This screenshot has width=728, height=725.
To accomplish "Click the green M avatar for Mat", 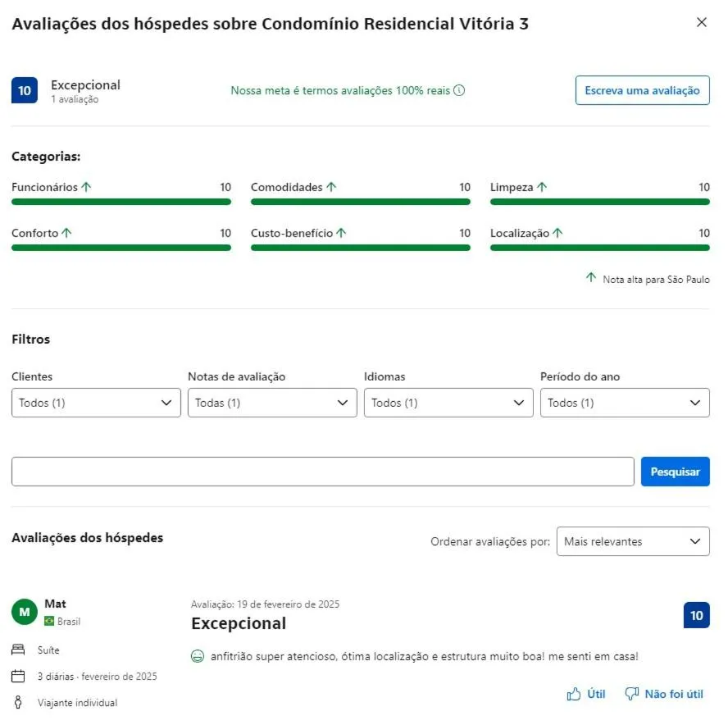I will pos(25,612).
